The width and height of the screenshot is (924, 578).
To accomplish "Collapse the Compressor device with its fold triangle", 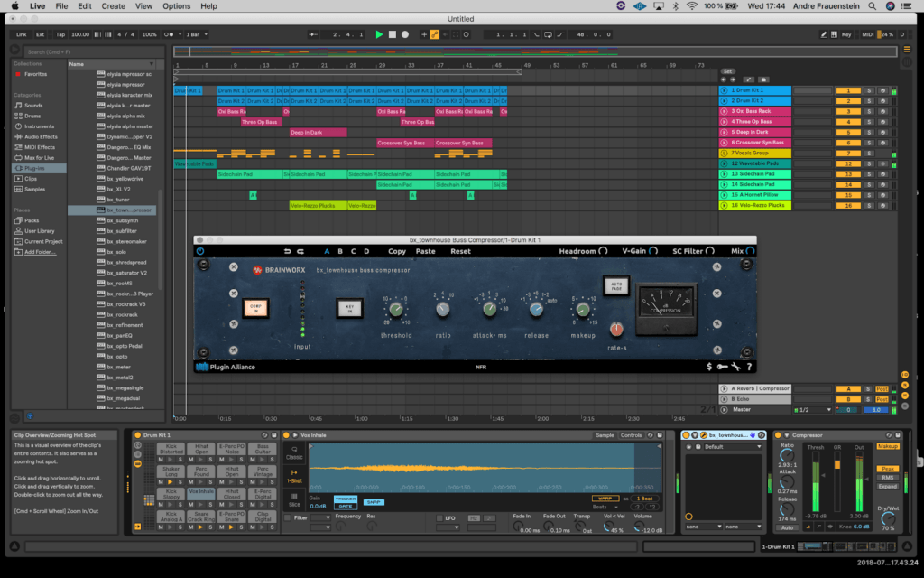I will [787, 435].
